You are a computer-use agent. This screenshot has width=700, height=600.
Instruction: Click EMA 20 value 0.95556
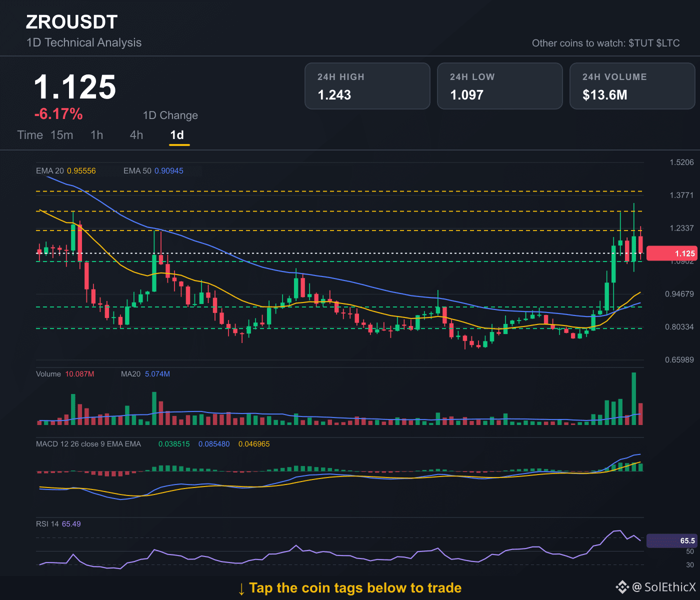coord(81,171)
